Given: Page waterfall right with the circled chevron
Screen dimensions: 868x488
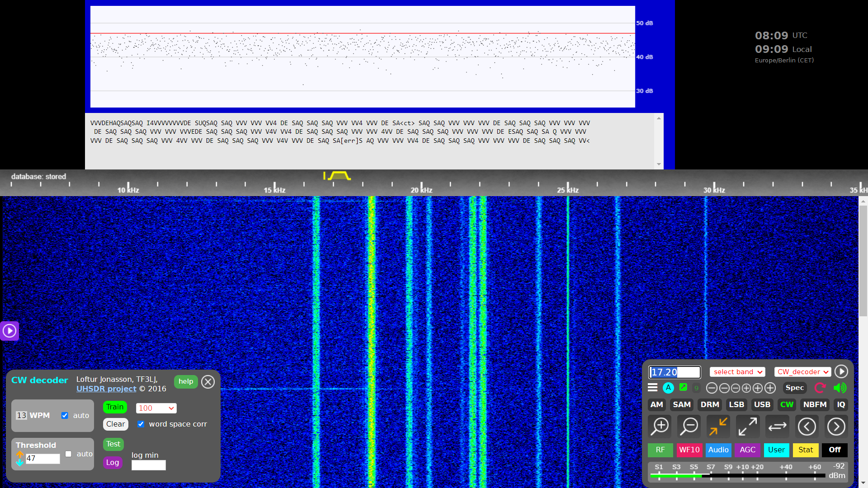Looking at the screenshot, I should tap(836, 426).
